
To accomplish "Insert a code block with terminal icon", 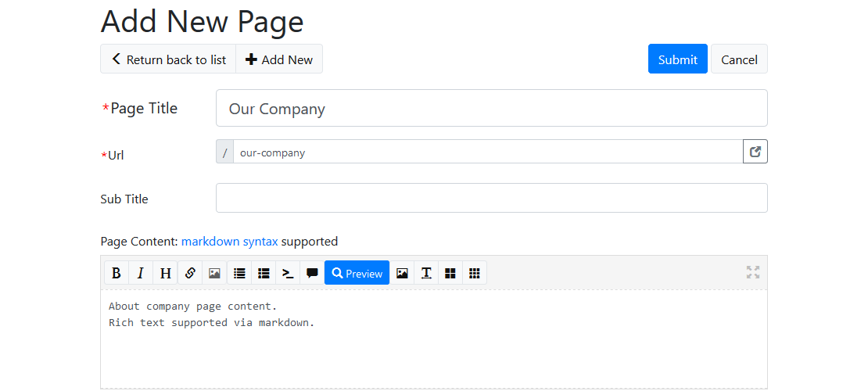I will click(288, 273).
